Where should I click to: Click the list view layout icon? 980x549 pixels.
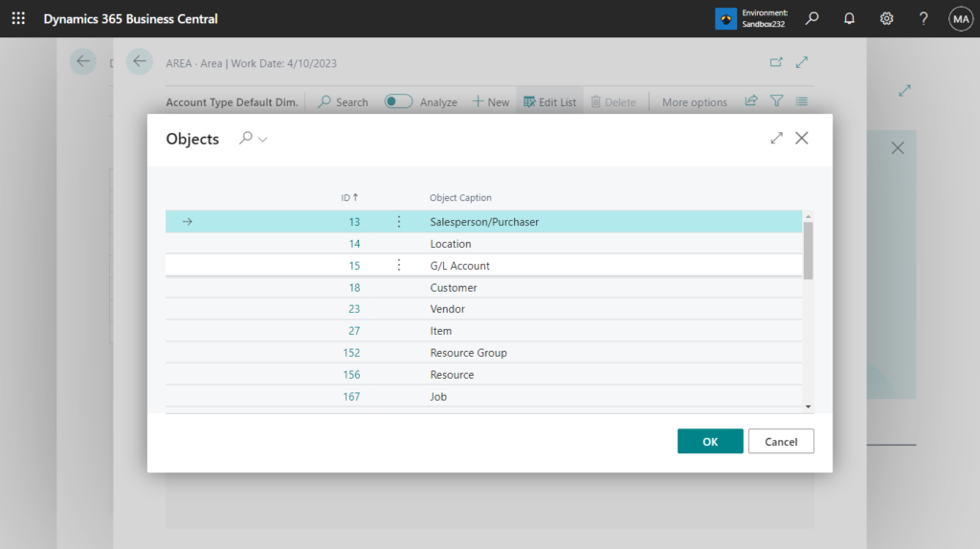click(802, 100)
